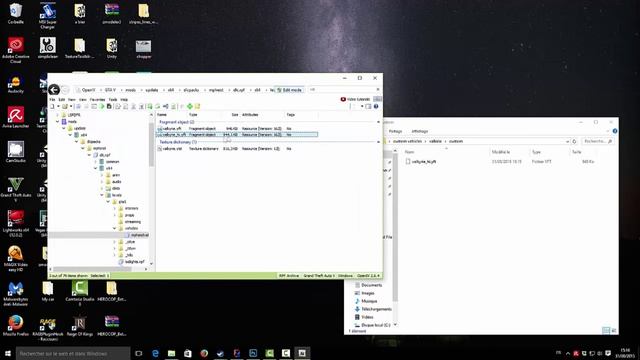Click the blue help icon in OpenIV toolbar
The image size is (640, 360).
[x=376, y=107]
